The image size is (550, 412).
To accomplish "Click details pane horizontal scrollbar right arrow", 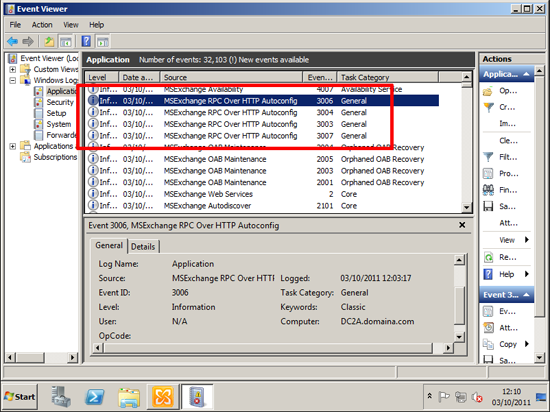I will pos(448,348).
